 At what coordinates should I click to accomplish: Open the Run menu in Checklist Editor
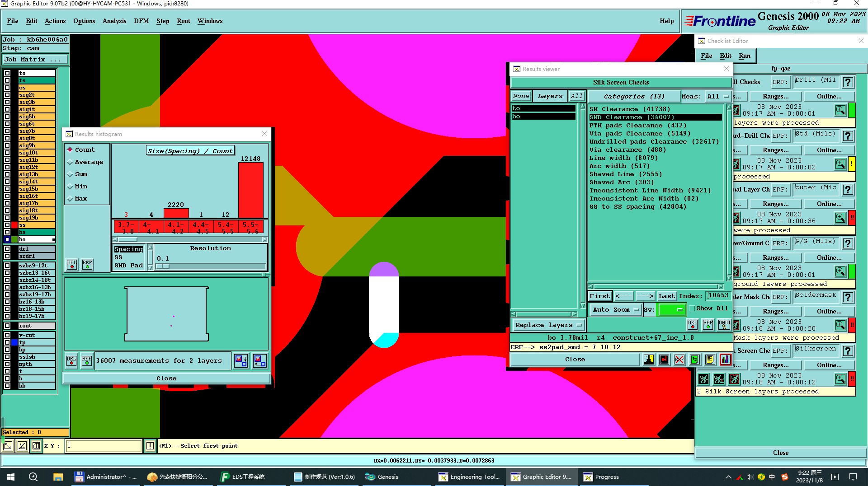point(745,56)
